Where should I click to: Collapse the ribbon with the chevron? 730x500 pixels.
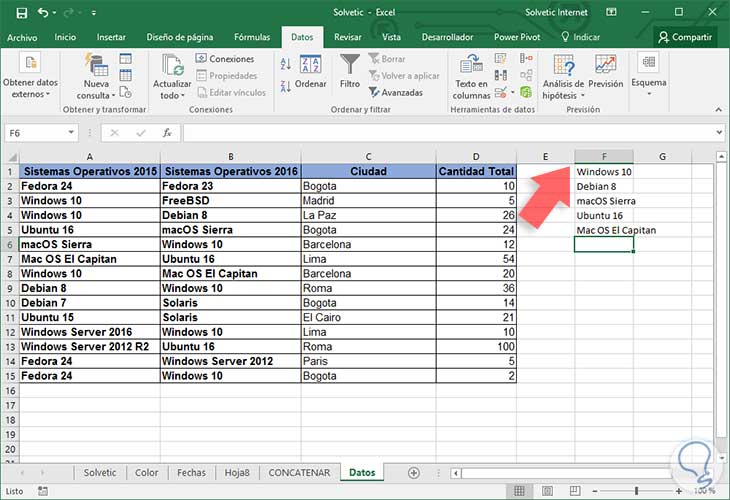[x=718, y=109]
